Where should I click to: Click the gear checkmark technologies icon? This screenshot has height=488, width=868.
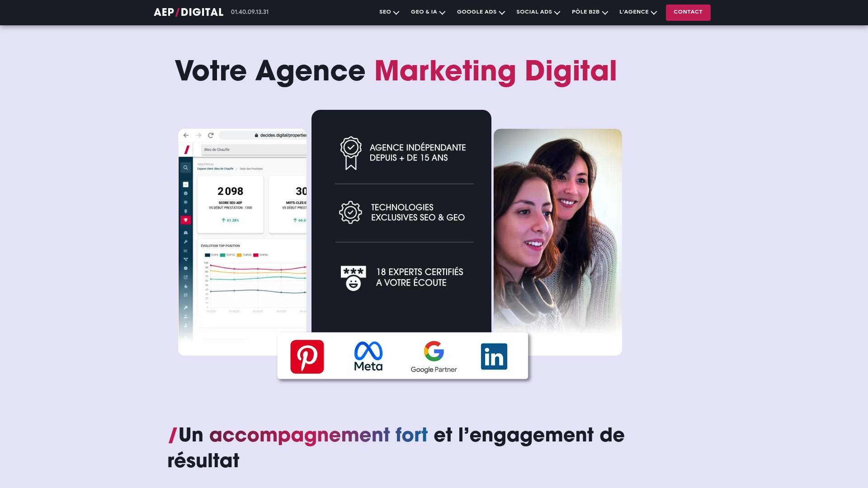point(350,212)
